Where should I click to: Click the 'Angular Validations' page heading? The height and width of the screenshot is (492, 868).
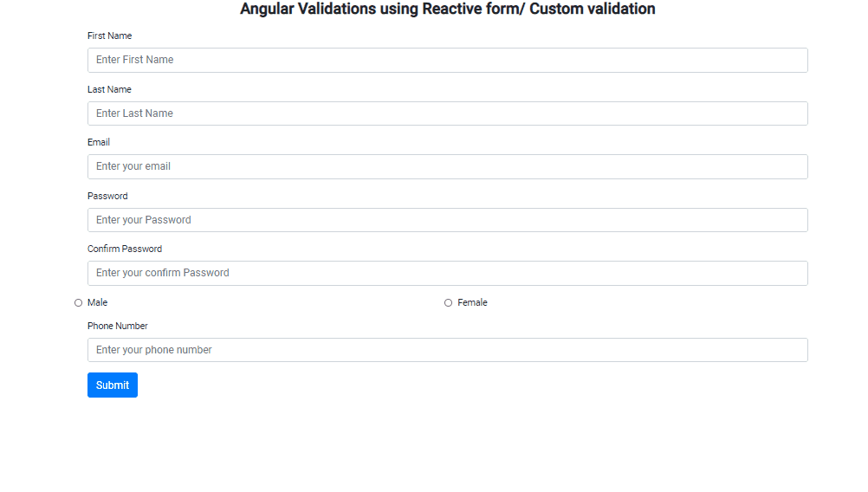[x=447, y=9]
